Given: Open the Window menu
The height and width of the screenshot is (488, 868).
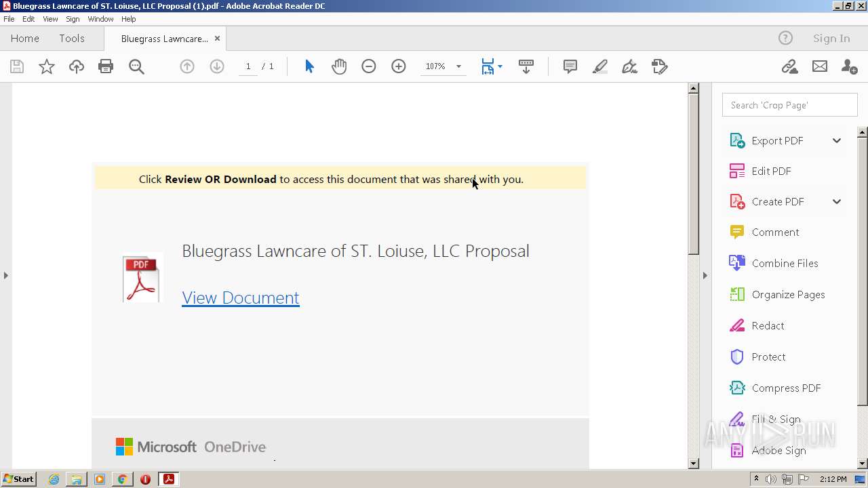Looking at the screenshot, I should pos(100,19).
